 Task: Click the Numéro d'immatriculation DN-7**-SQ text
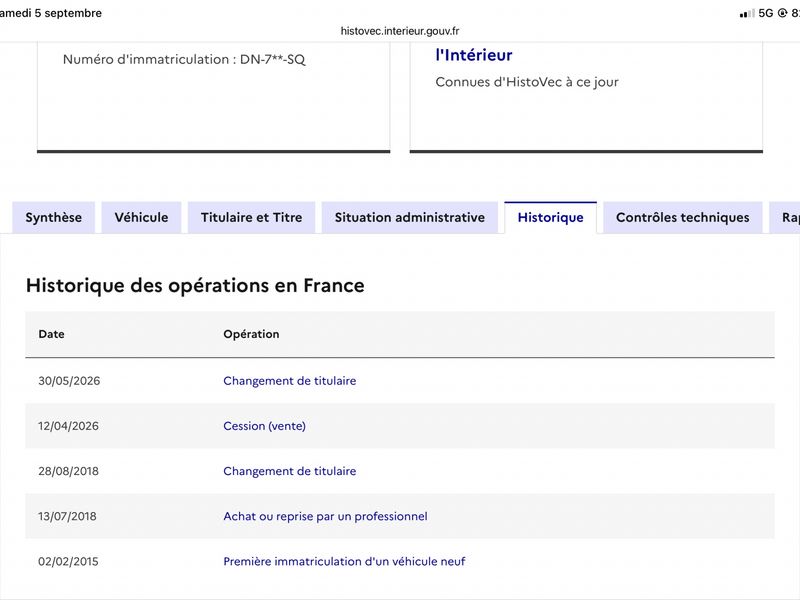point(184,59)
